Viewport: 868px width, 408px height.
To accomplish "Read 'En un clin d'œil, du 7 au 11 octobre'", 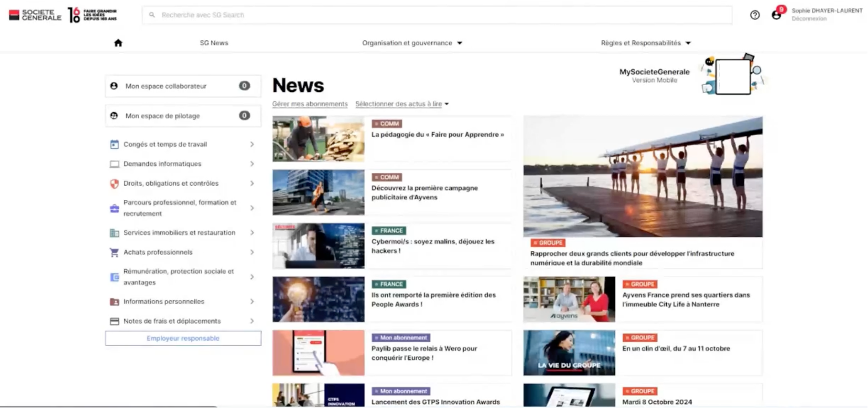I will tap(676, 349).
